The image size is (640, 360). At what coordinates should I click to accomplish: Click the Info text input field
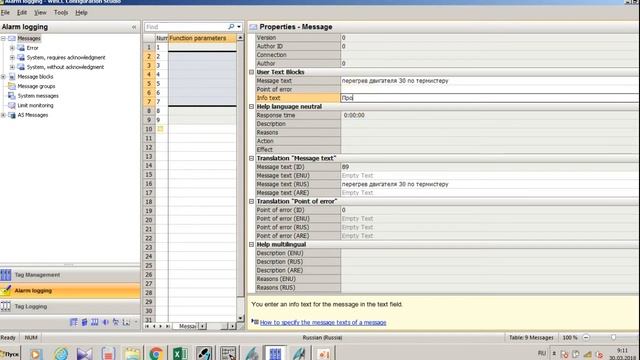[x=490, y=98]
